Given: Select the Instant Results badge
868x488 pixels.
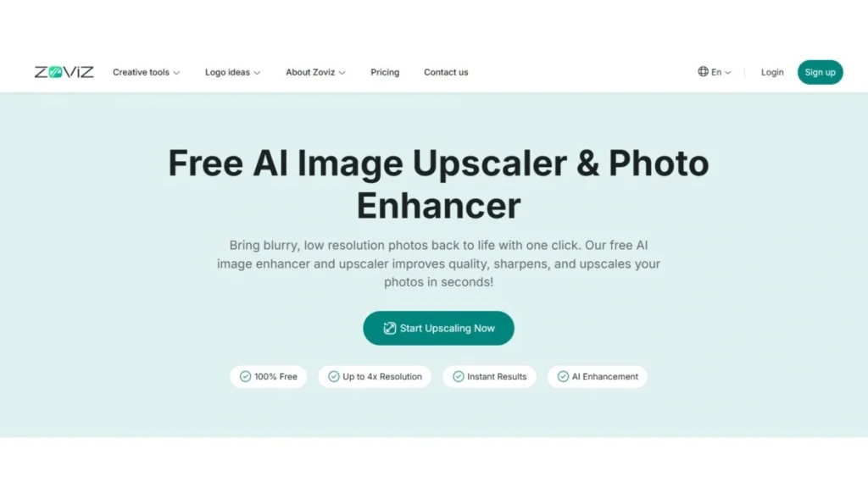Looking at the screenshot, I should click(x=489, y=376).
